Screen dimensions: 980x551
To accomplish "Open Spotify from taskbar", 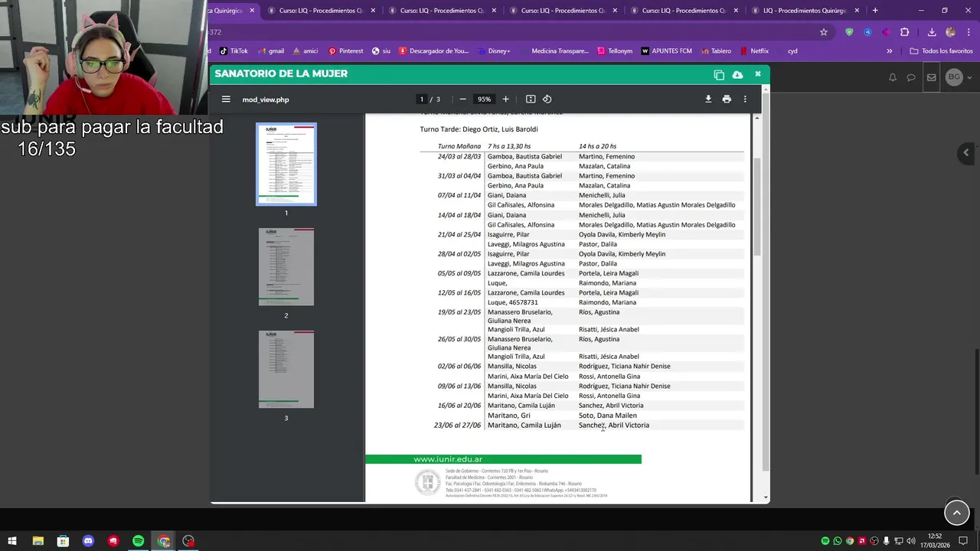I will pos(138,541).
